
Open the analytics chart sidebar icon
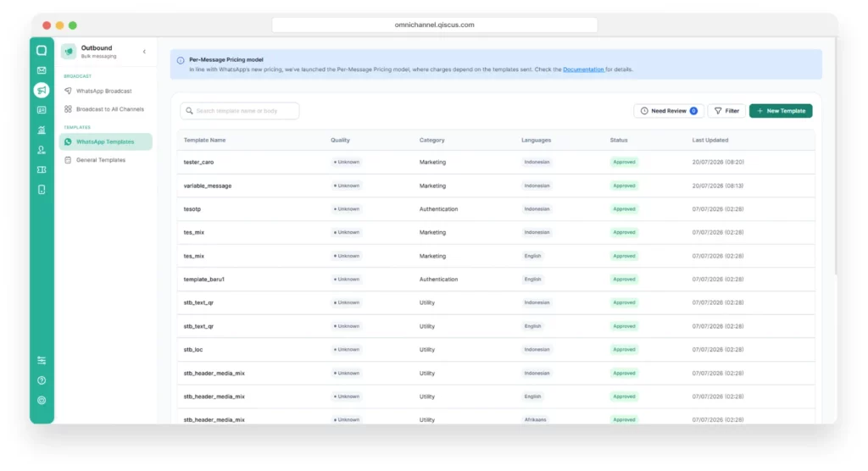coord(42,130)
